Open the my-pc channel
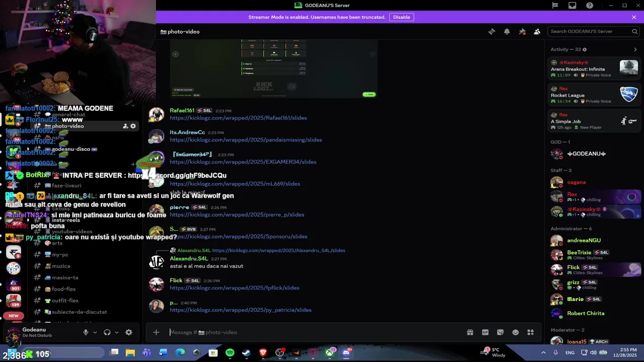The height and width of the screenshot is (362, 644). (x=60, y=254)
